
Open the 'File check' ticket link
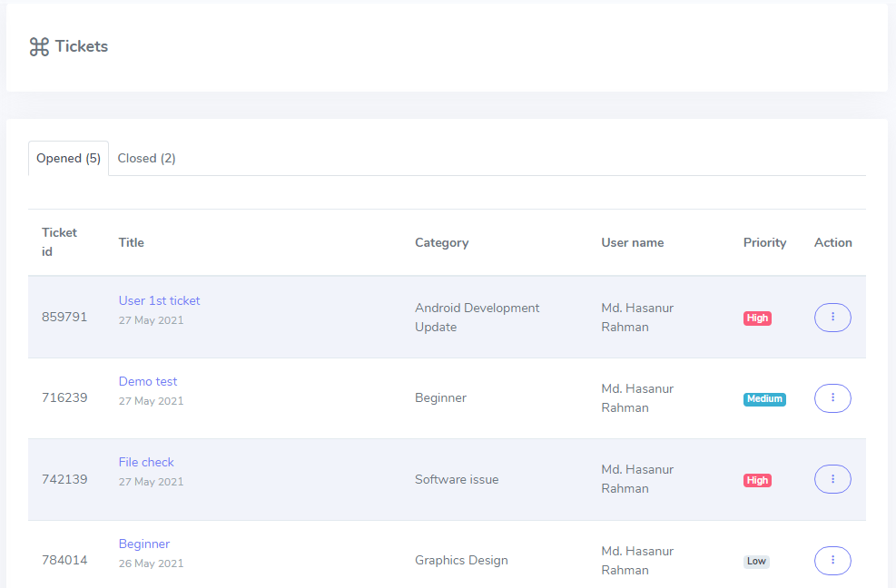[146, 462]
